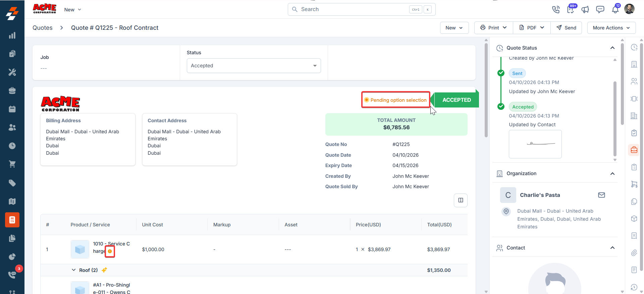The height and width of the screenshot is (294, 644).
Task: Open the megaphone announcements icon
Action: (x=585, y=9)
